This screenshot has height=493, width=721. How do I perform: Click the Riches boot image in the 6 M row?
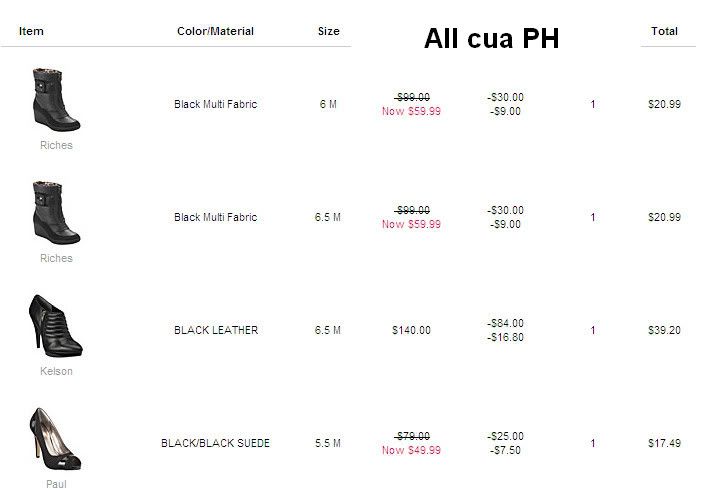click(x=56, y=100)
